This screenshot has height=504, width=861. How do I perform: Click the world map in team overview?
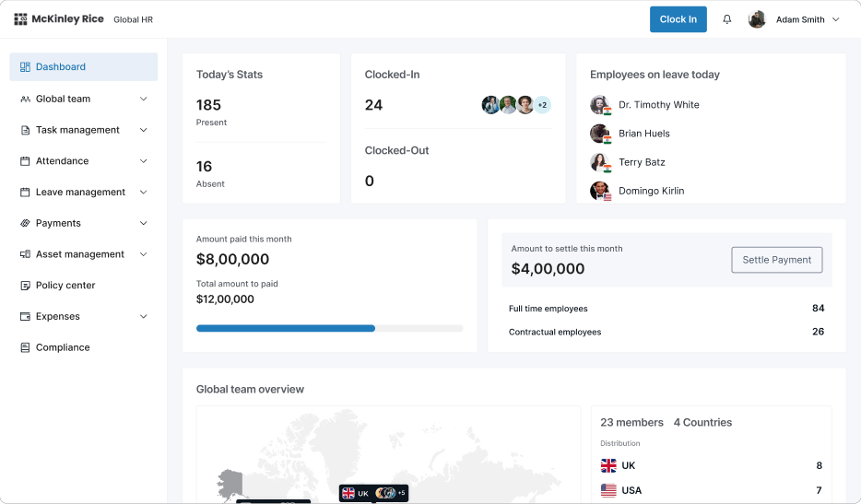pos(389,454)
